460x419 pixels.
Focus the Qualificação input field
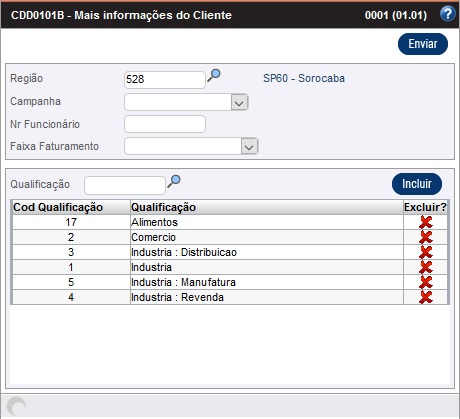125,185
